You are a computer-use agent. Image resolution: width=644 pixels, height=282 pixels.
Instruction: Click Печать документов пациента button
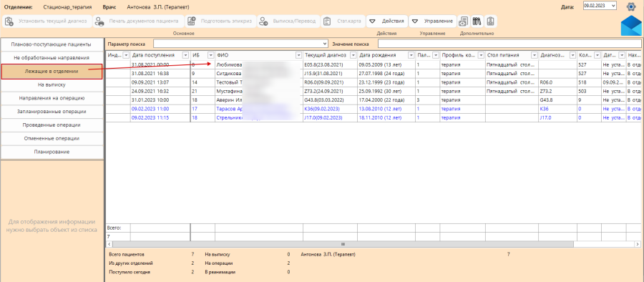pyautogui.click(x=138, y=21)
